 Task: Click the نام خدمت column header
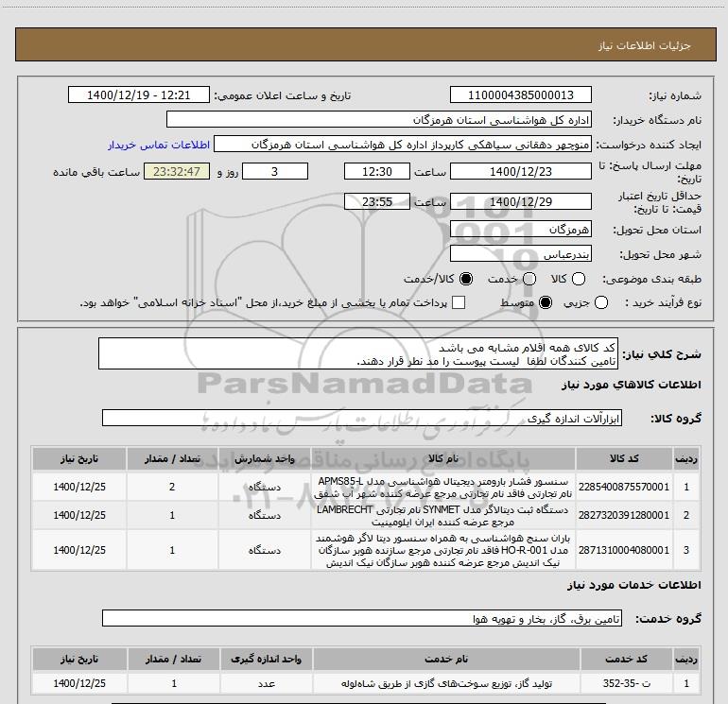(446, 659)
